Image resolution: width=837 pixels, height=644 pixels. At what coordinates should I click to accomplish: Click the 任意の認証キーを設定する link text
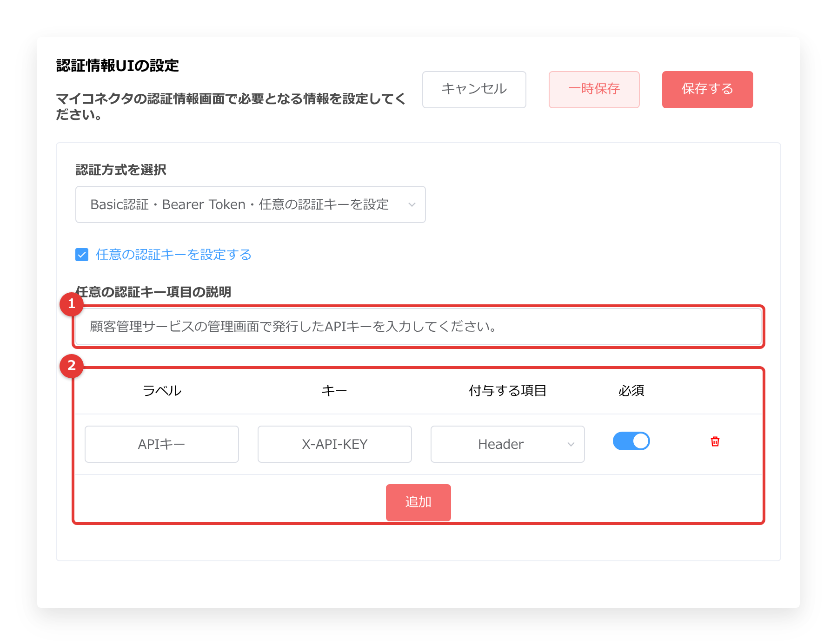(173, 255)
